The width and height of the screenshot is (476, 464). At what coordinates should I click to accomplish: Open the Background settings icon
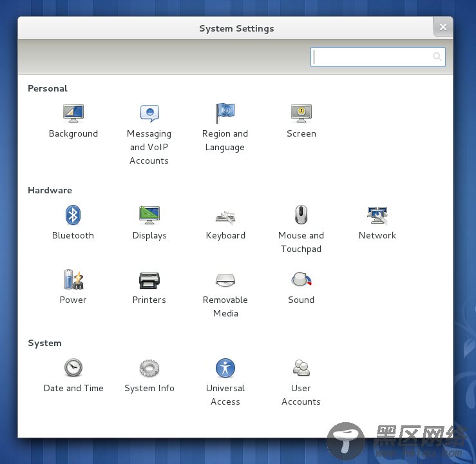73,113
